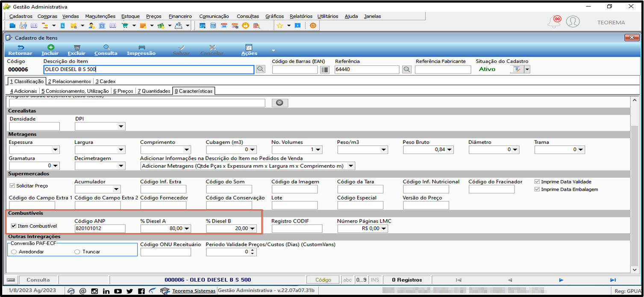Toggle Imprime Data Validade checkbox
This screenshot has width=644, height=297.
tap(537, 181)
